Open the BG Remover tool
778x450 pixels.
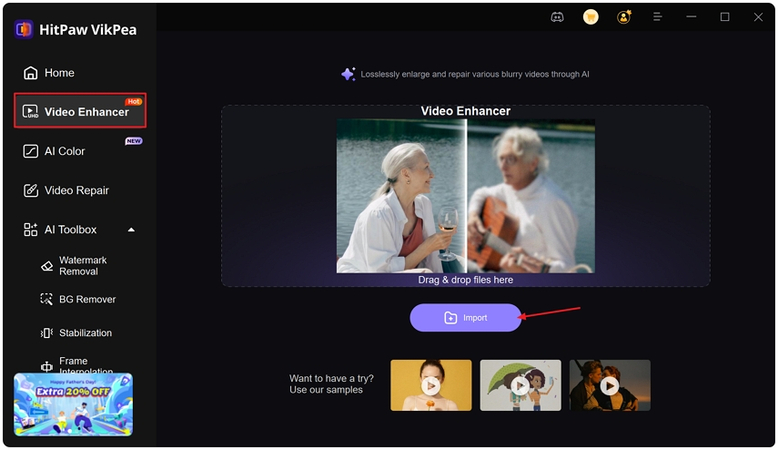86,299
